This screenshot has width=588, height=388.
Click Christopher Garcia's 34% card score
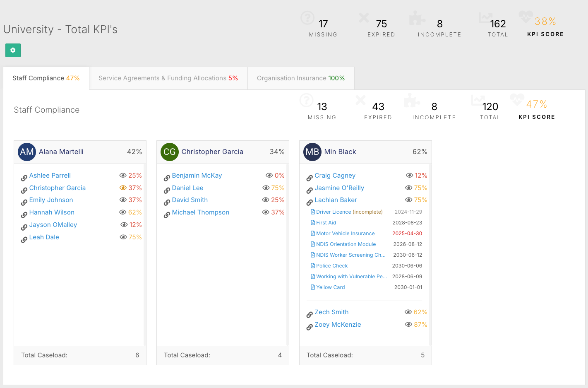coord(277,152)
